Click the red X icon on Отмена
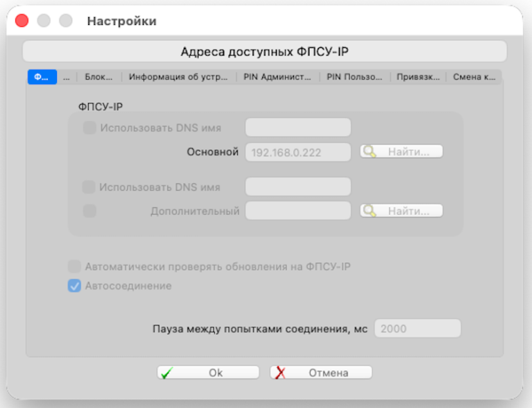The image size is (532, 408). (280, 373)
